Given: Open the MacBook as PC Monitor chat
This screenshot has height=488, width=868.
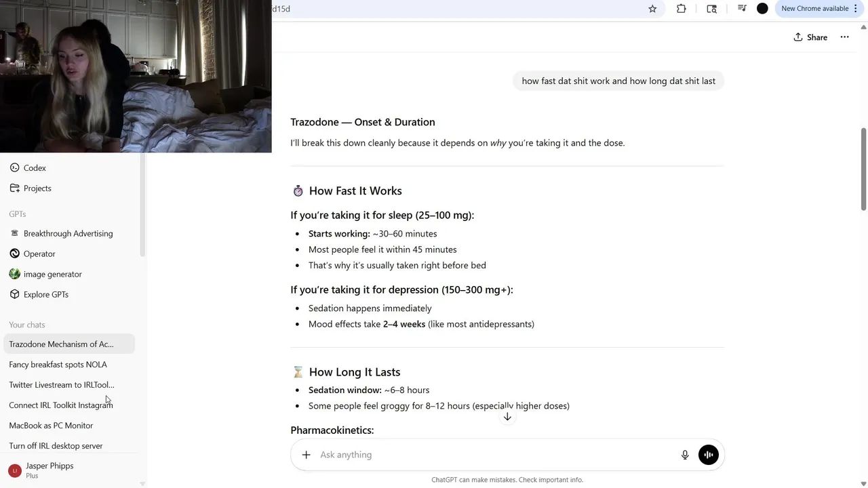Looking at the screenshot, I should (51, 426).
